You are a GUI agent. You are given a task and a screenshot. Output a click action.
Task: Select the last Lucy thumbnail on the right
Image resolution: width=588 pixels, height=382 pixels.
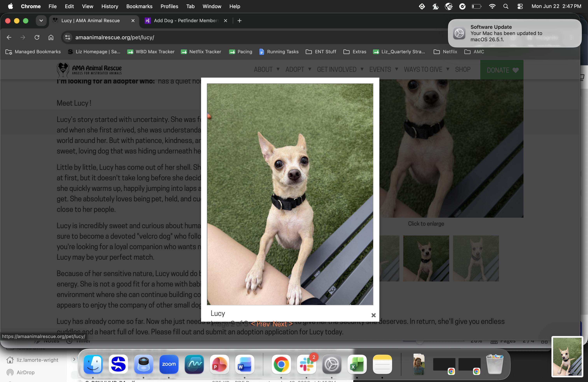pos(476,258)
